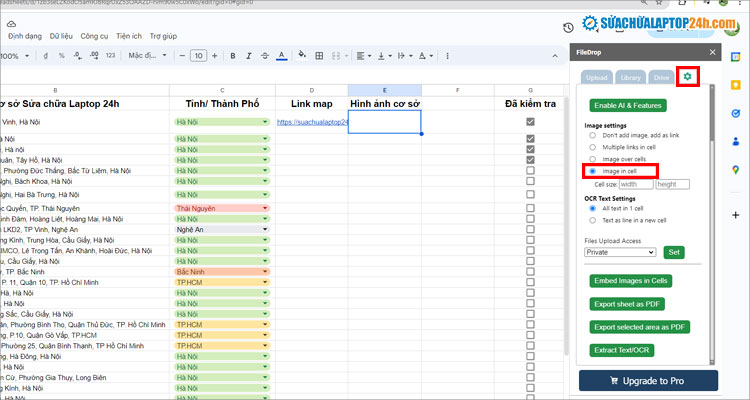The width and height of the screenshot is (750, 400).
Task: Select 'Image in cell' radio option
Action: 592,172
